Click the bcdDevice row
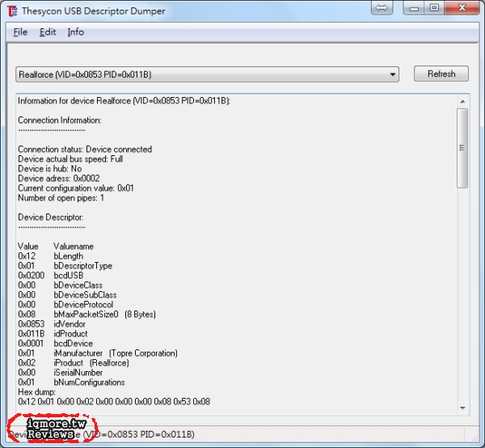485x448 pixels. click(x=56, y=344)
